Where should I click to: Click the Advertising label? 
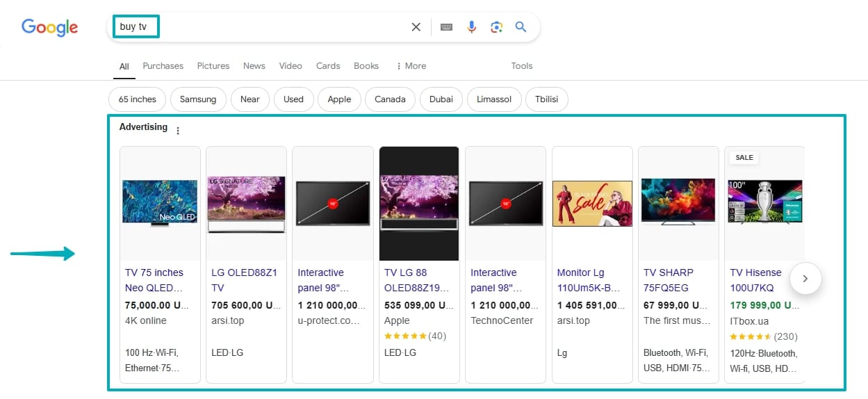[x=143, y=127]
